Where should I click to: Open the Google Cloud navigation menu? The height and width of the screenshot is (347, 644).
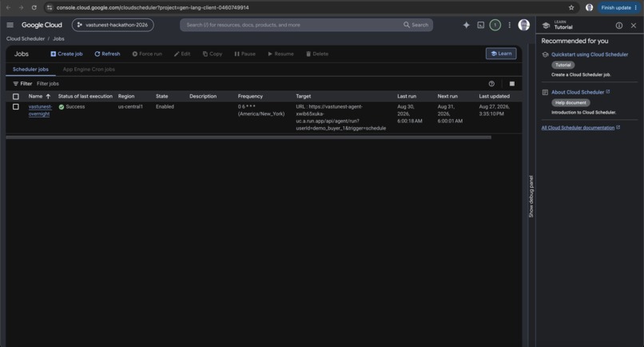(10, 25)
